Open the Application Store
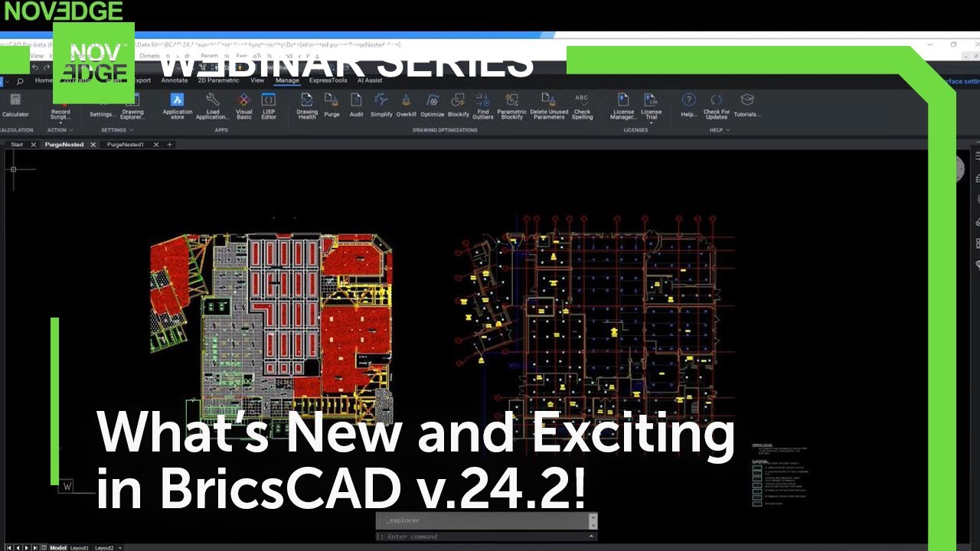This screenshot has width=980, height=551. [x=177, y=106]
